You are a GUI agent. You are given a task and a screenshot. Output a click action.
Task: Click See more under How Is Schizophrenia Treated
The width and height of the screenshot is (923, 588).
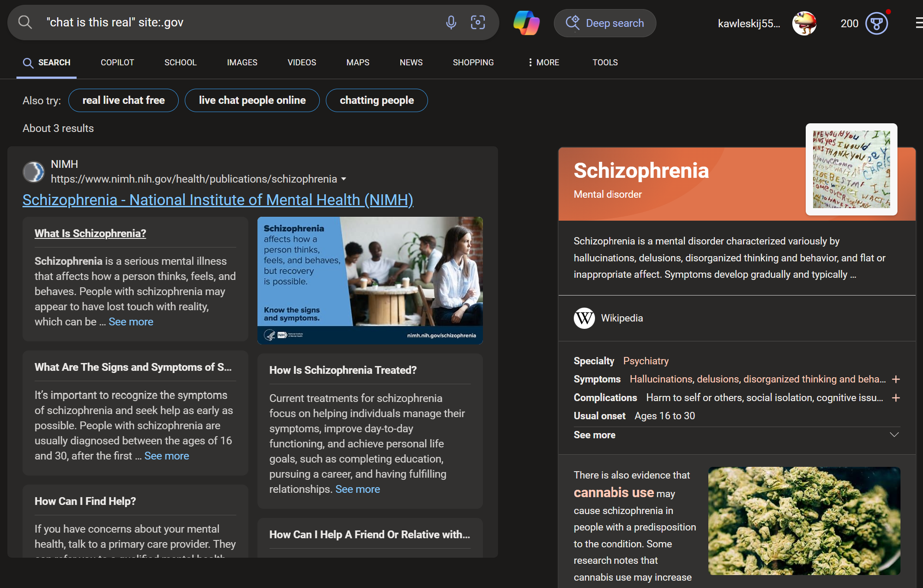(x=357, y=489)
